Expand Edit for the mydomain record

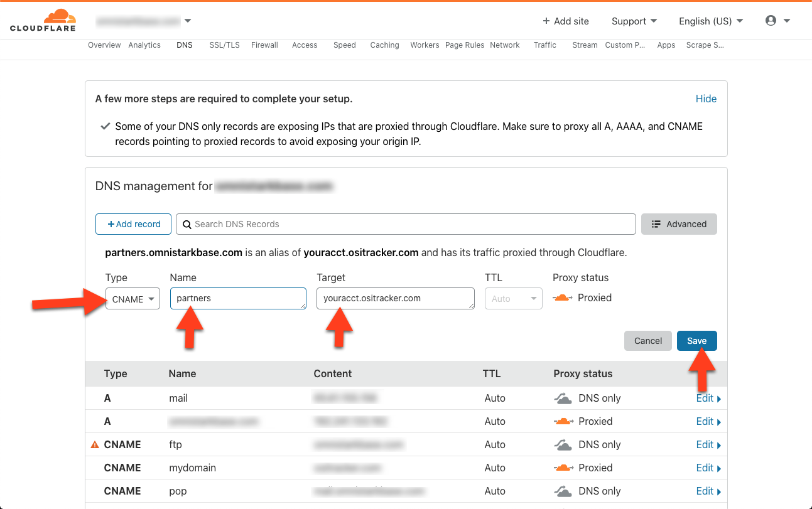tap(708, 468)
